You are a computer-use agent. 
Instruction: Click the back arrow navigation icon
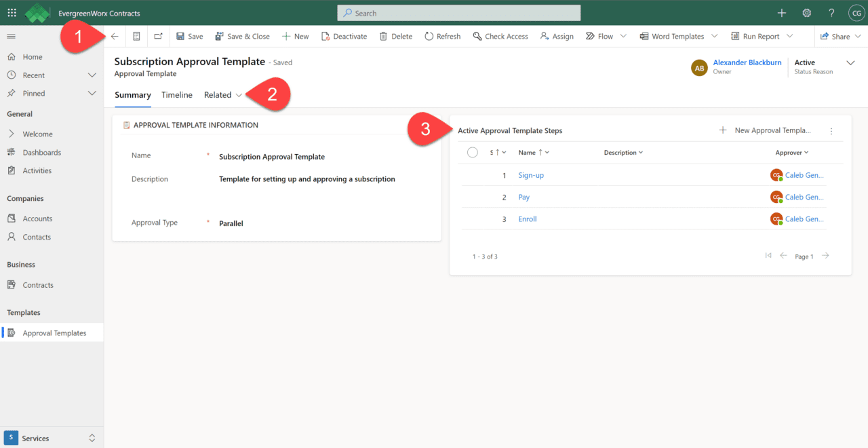click(x=114, y=36)
